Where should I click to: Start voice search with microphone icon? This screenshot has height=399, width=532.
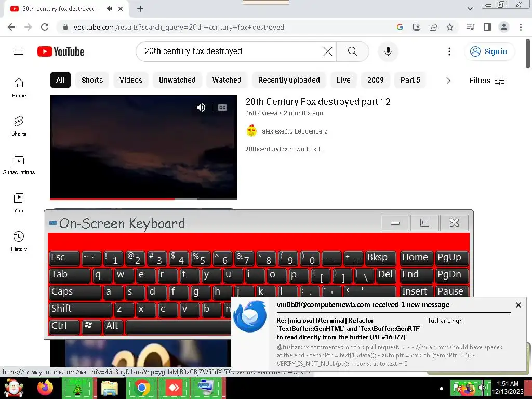pos(388,51)
